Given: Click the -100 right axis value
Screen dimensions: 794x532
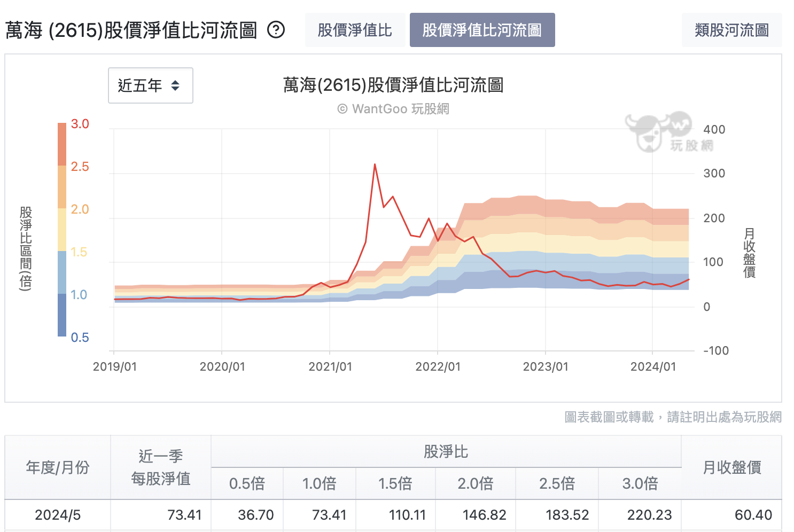Looking at the screenshot, I should point(716,350).
